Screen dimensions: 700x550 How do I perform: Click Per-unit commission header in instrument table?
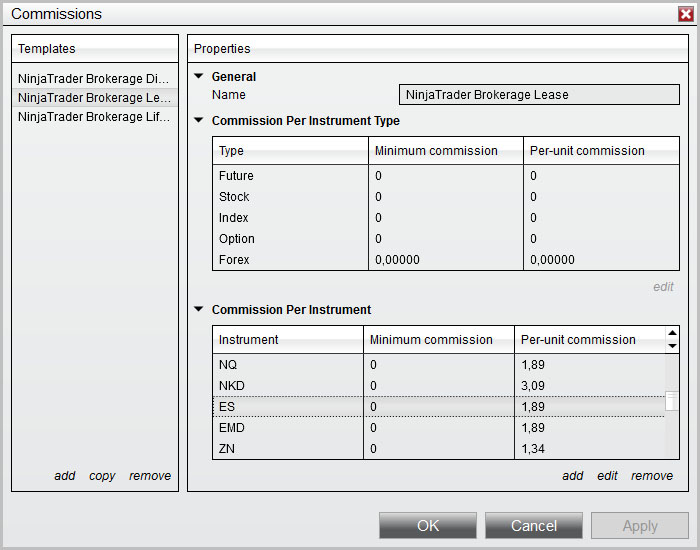[x=590, y=339]
